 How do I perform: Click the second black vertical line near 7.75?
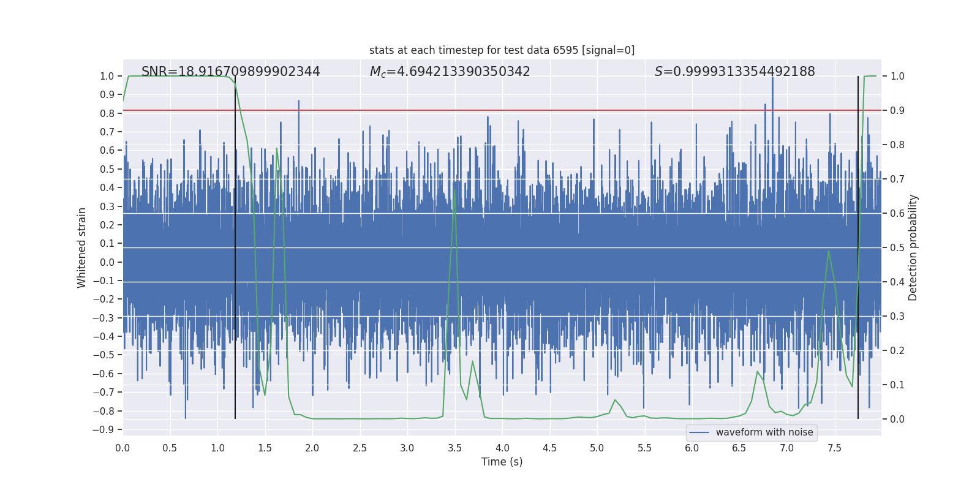click(x=858, y=247)
